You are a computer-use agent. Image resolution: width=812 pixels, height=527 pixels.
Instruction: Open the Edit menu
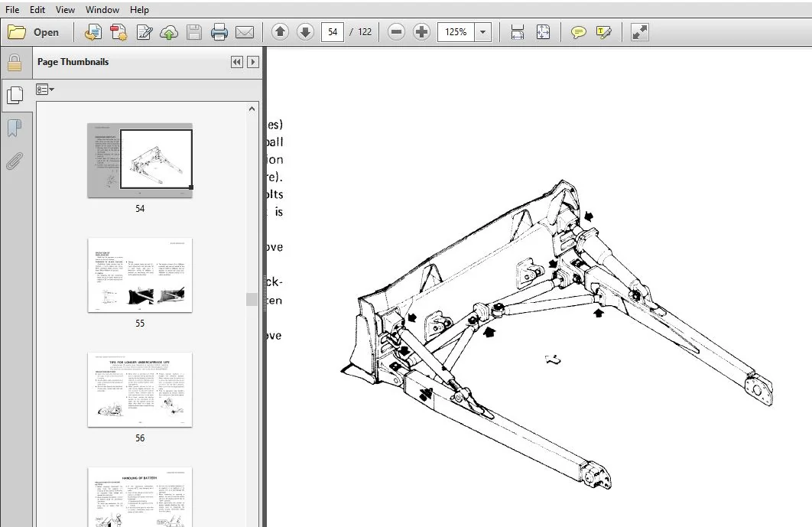click(37, 10)
